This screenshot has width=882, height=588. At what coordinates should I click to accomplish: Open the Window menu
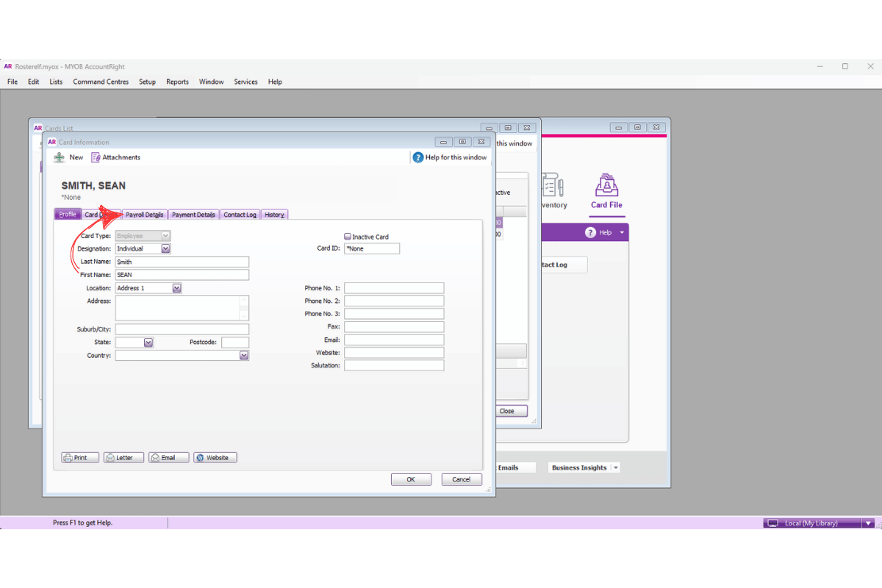[211, 82]
